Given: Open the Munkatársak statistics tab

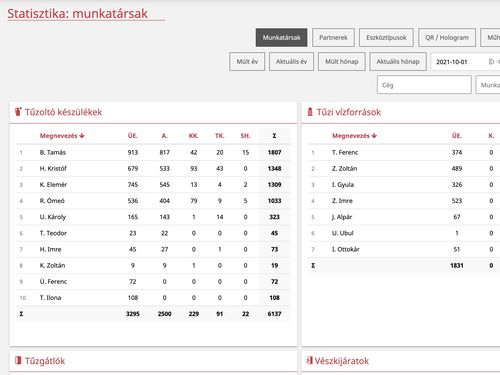Looking at the screenshot, I should [281, 37].
